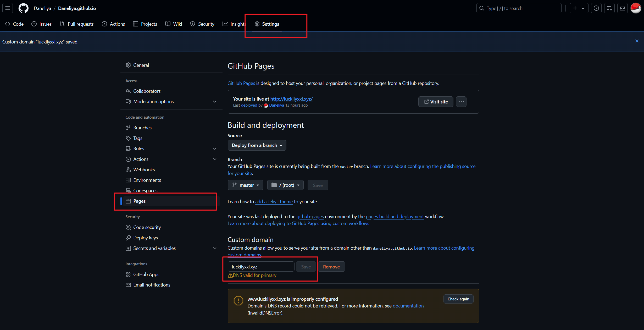Open the live site link luckilyxxl.xyz
This screenshot has height=330, width=644.
[x=291, y=99]
